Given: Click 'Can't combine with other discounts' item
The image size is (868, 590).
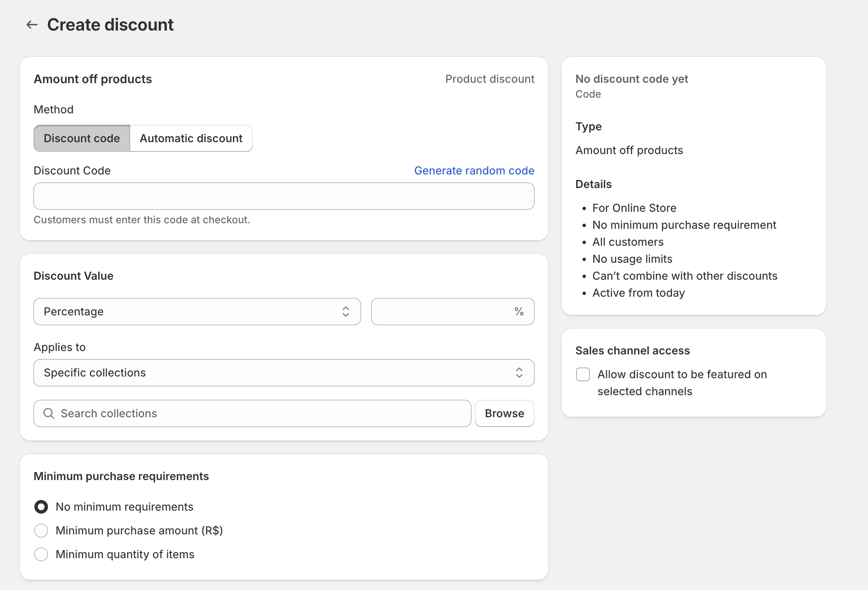Looking at the screenshot, I should tap(685, 276).
